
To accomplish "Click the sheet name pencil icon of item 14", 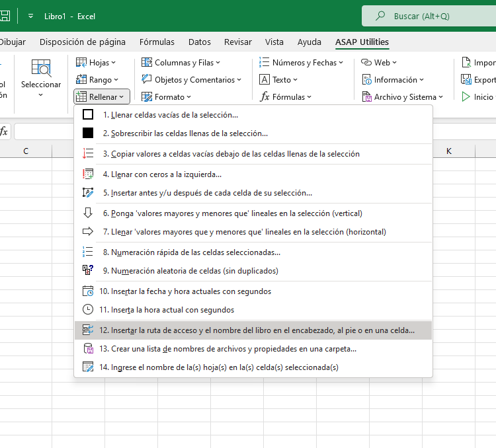I will tap(88, 367).
